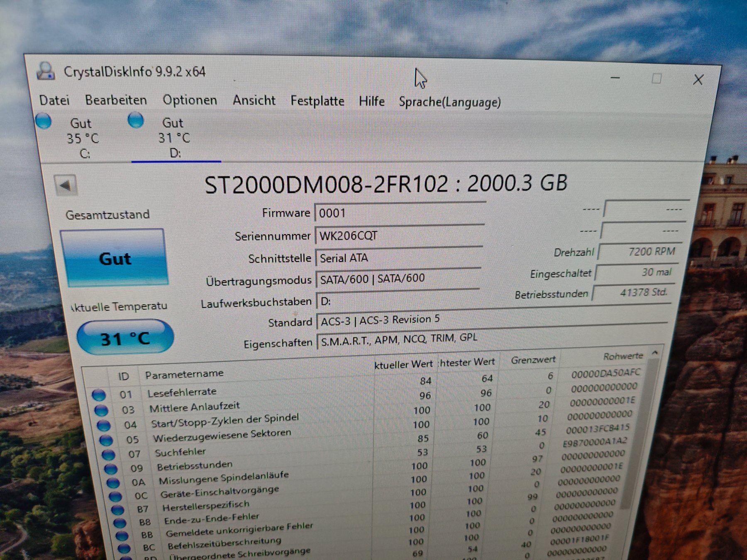The image size is (747, 560).
Task: Click the Drehzahl value 7200 RPM
Action: click(640, 252)
